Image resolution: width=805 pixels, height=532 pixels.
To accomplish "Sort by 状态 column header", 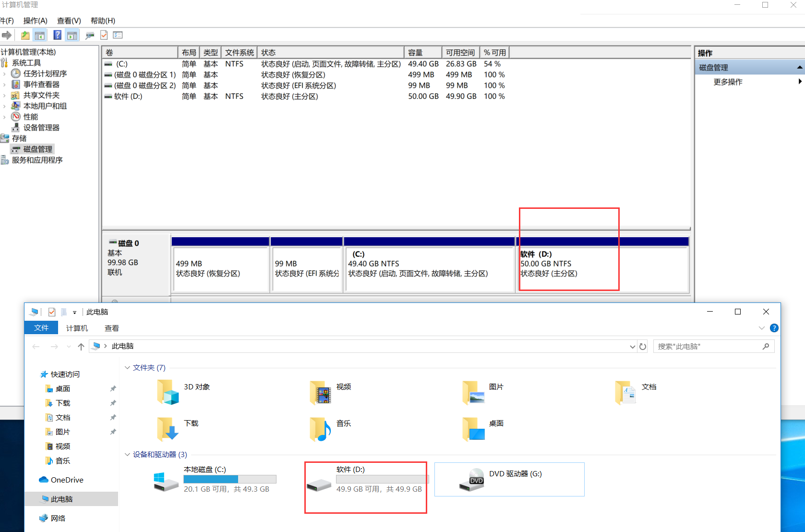I will pyautogui.click(x=331, y=52).
